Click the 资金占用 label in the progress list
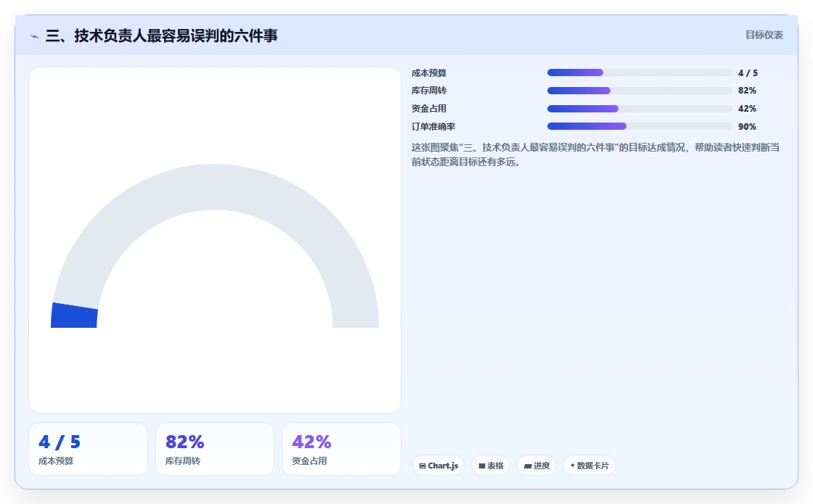813x504 pixels. 429,109
